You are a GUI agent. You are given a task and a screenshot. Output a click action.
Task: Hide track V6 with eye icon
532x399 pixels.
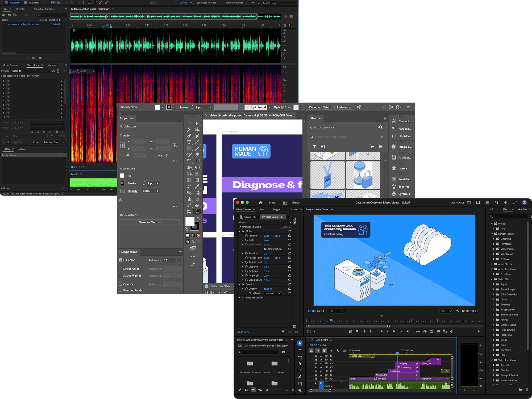[x=331, y=360]
